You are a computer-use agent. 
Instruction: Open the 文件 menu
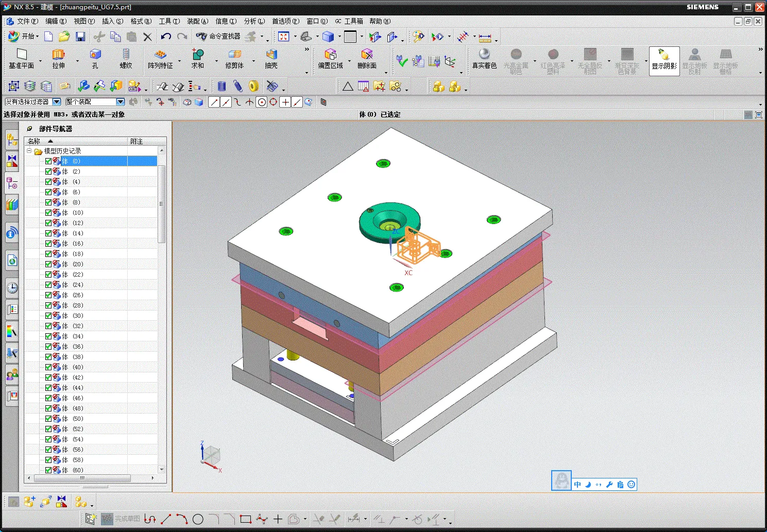[27, 21]
